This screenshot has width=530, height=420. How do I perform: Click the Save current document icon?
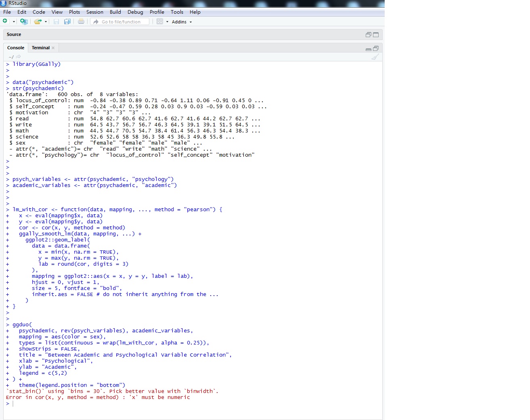pyautogui.click(x=56, y=21)
